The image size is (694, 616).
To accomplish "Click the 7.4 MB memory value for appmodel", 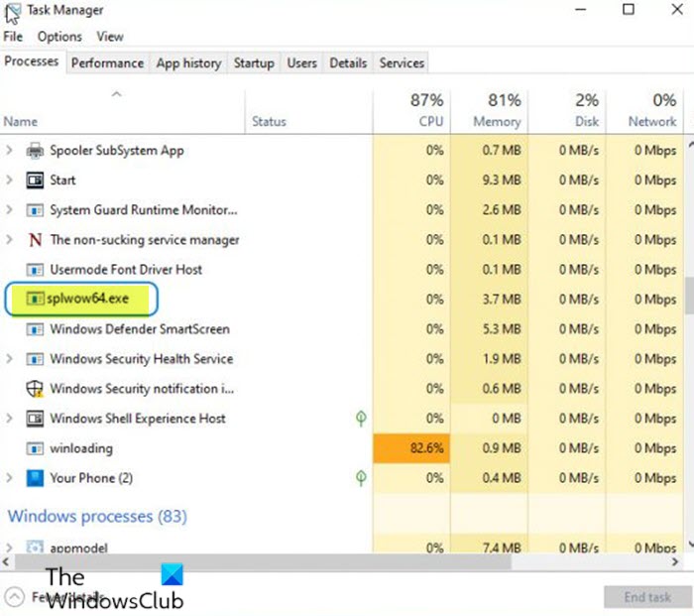I will pos(502,548).
